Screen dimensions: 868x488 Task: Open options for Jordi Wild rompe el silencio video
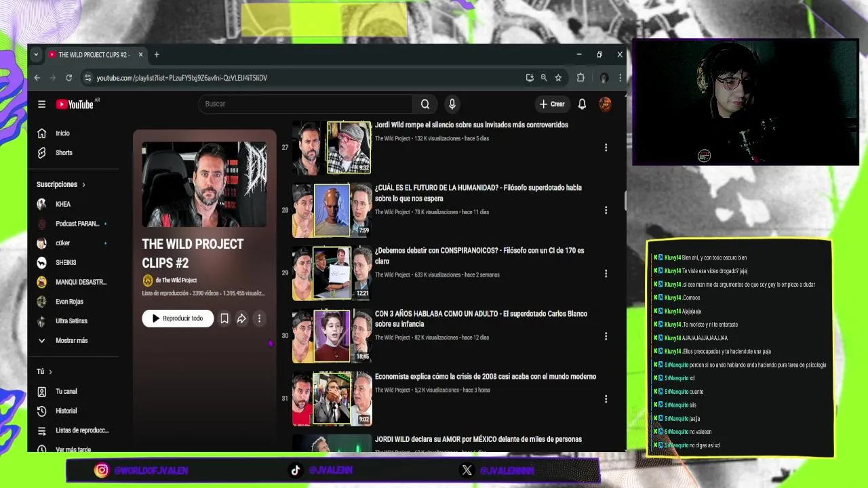point(606,147)
